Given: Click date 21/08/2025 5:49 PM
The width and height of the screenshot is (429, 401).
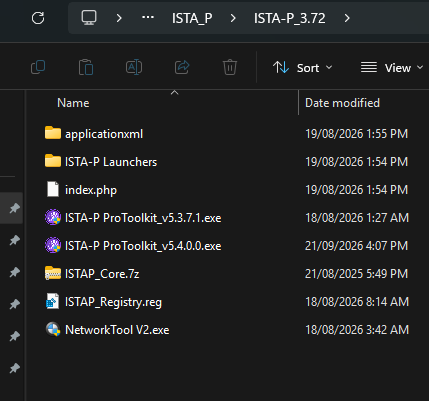Looking at the screenshot, I should coord(356,274).
